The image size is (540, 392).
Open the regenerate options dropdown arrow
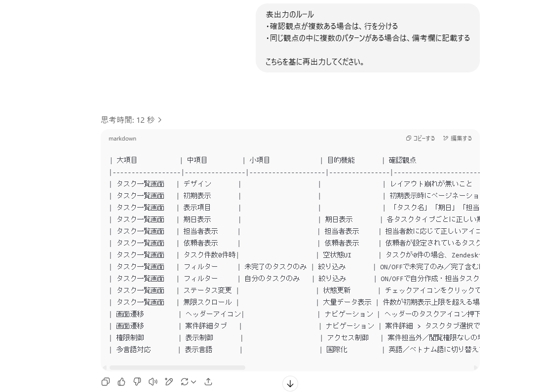[x=193, y=382]
